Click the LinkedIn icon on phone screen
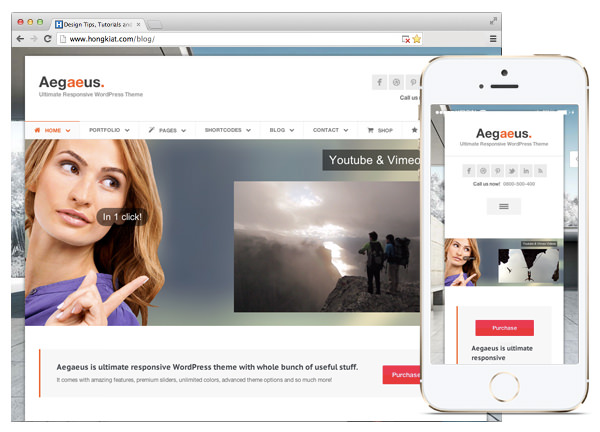The width and height of the screenshot is (600, 432). (x=526, y=170)
